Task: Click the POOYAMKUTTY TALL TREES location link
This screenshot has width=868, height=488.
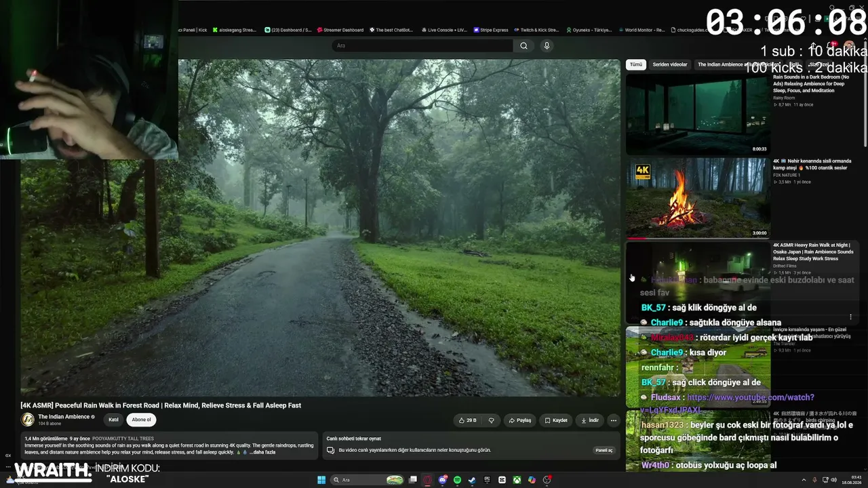Action: pyautogui.click(x=123, y=439)
